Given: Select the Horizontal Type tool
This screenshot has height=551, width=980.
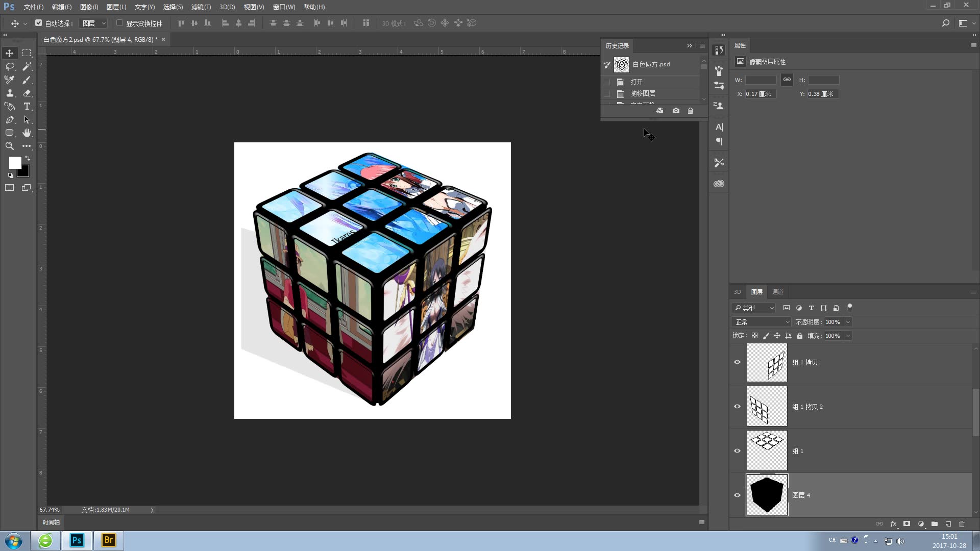Looking at the screenshot, I should 27,106.
